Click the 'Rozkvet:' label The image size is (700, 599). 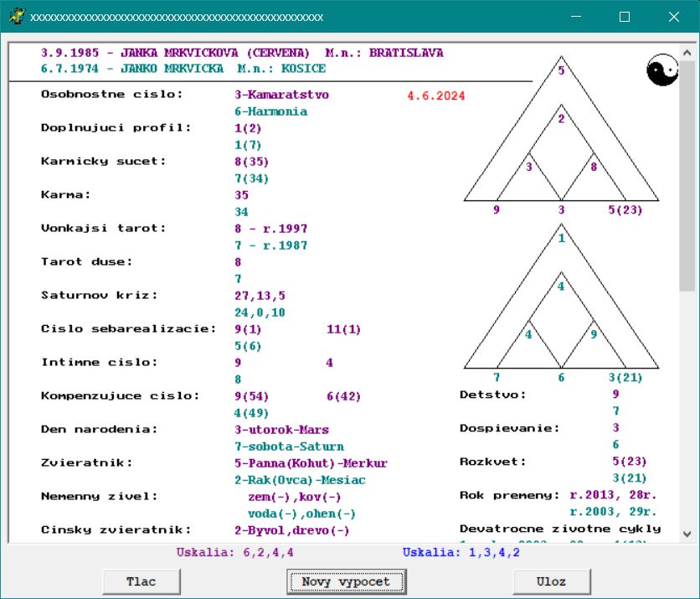pyautogui.click(x=493, y=462)
